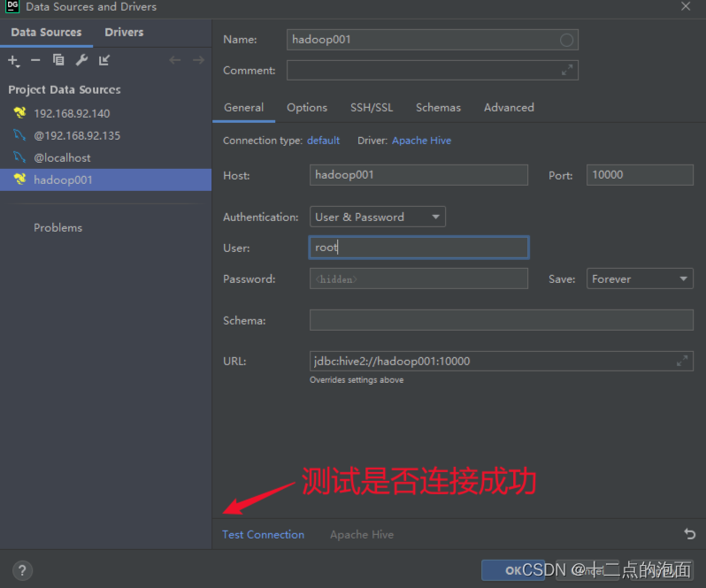Open the Advanced tab
Image resolution: width=706 pixels, height=588 pixels.
[509, 108]
